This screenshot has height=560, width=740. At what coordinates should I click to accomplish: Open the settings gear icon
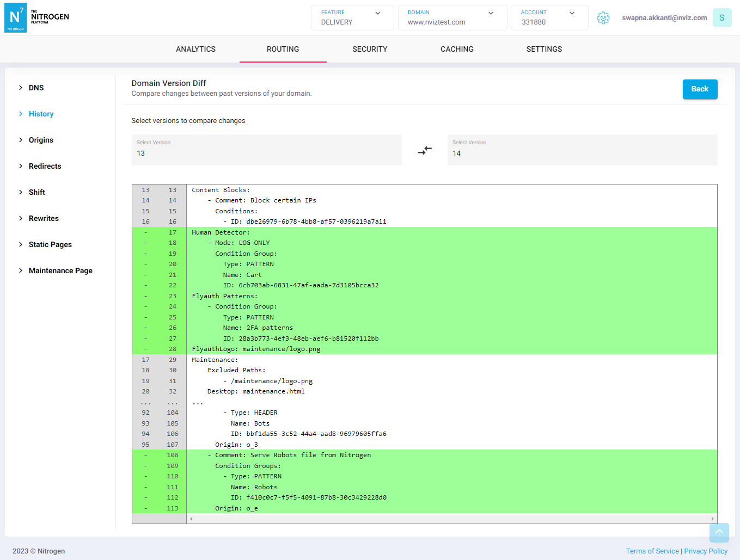click(x=603, y=18)
